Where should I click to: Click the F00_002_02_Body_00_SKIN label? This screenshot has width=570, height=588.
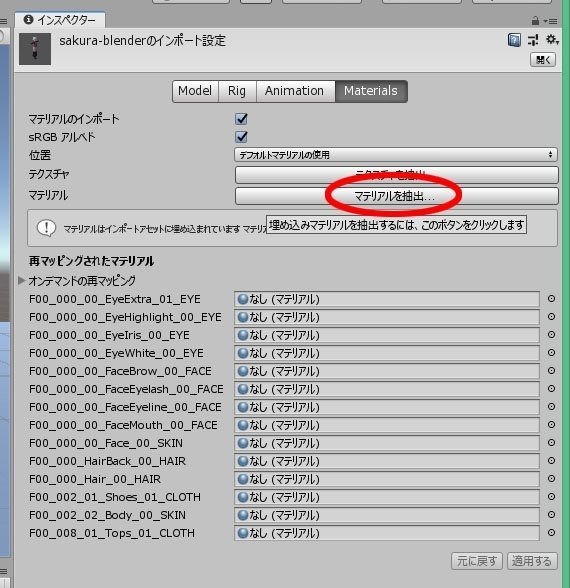(107, 515)
